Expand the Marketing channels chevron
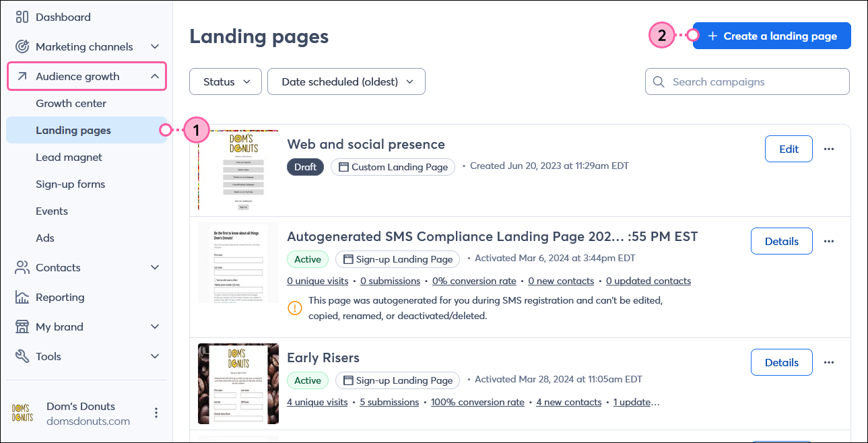This screenshot has height=443, width=868. pos(155,46)
